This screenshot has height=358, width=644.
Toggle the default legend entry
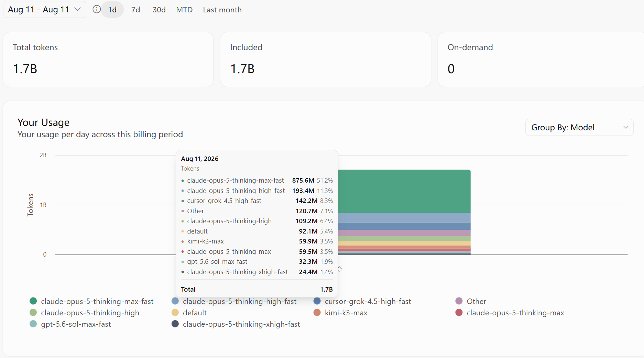(x=189, y=313)
